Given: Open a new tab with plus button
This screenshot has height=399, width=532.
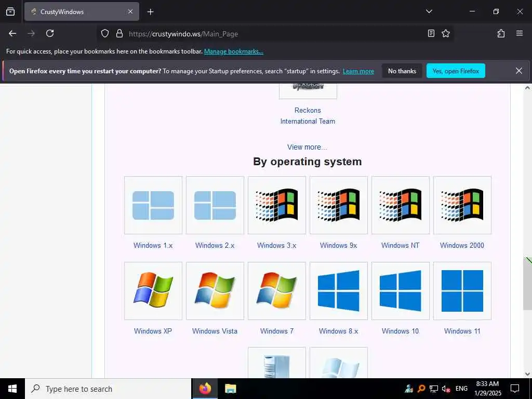Looking at the screenshot, I should coord(150,12).
